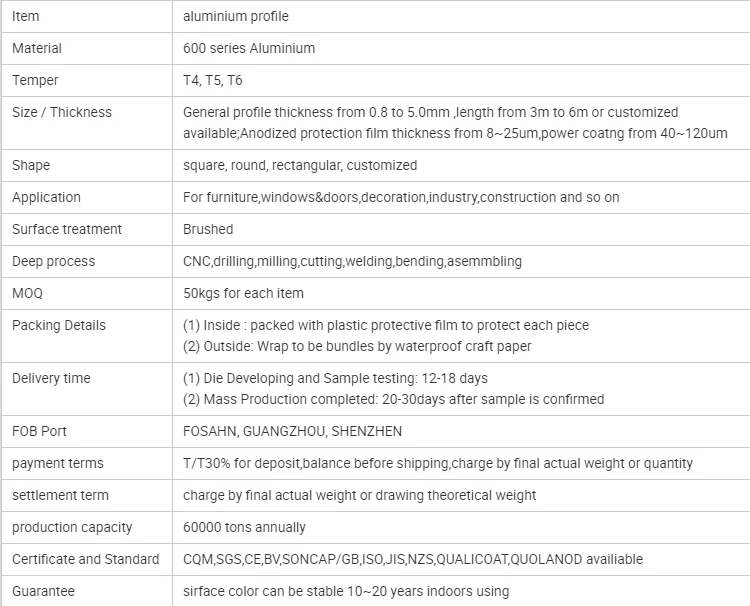Click the 'payment terms' row label
The image size is (750, 606).
point(58,463)
